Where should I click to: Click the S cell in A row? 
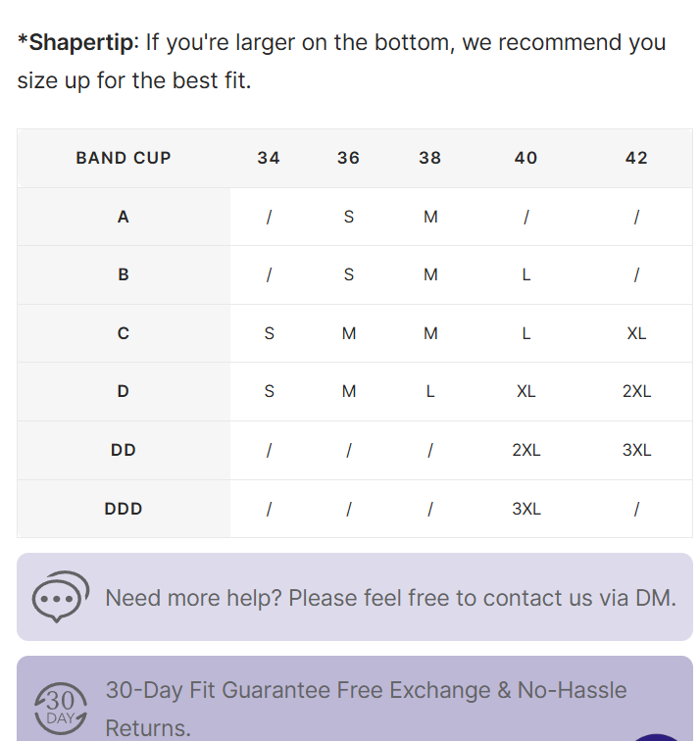point(349,217)
